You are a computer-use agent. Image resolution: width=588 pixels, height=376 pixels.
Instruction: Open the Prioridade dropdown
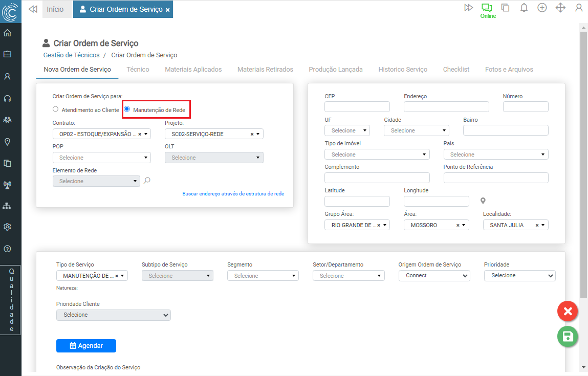(x=519, y=276)
